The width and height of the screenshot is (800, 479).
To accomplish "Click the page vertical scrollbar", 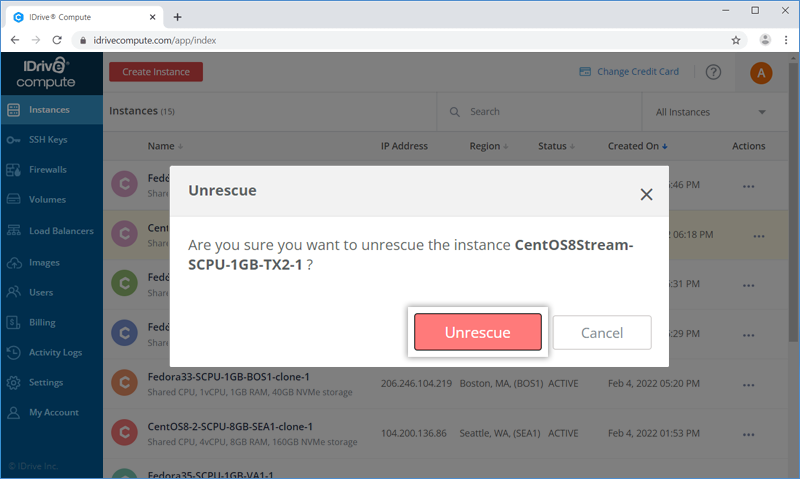I will (x=792, y=204).
